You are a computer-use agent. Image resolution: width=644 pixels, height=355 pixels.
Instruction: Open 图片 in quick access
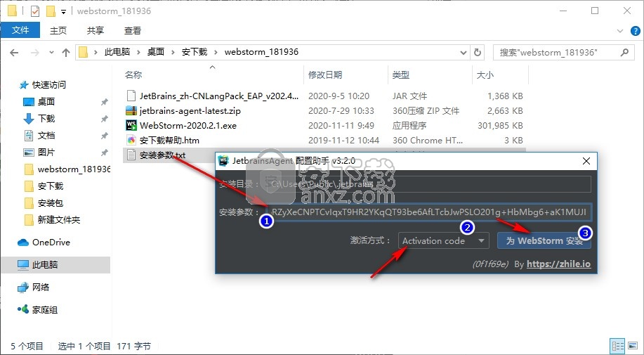point(46,152)
